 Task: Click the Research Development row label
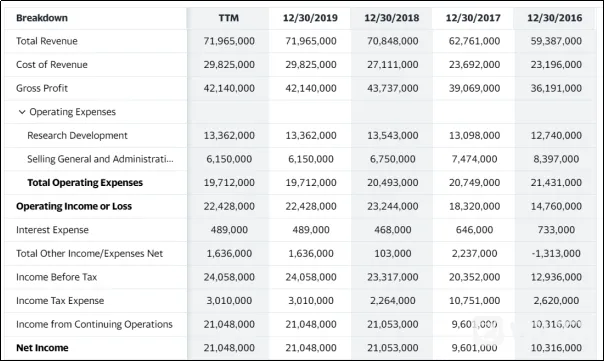[x=77, y=136]
